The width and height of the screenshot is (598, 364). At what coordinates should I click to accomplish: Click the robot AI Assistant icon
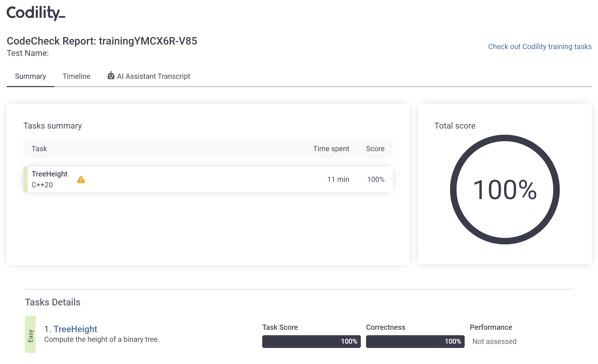111,76
